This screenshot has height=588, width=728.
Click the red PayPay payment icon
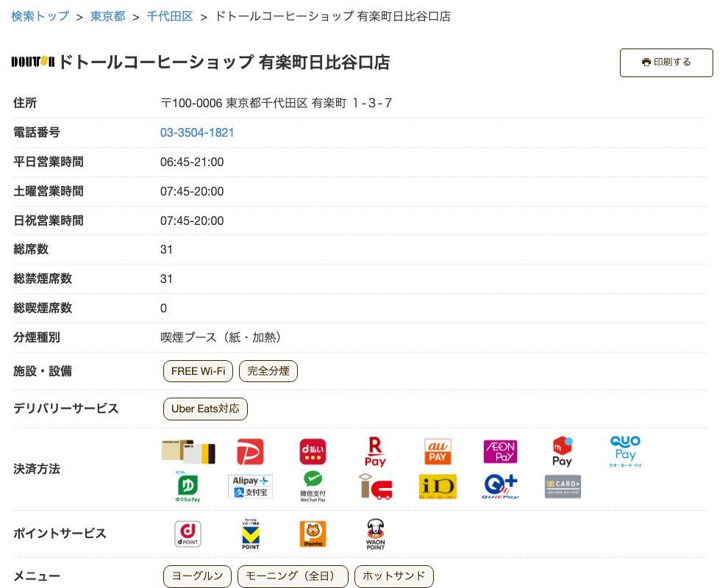tap(250, 451)
